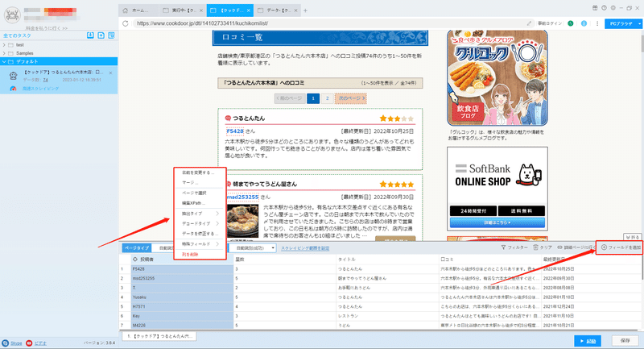This screenshot has width=644, height=349.
Task: Reload the page with the refresh icon
Action: (126, 23)
